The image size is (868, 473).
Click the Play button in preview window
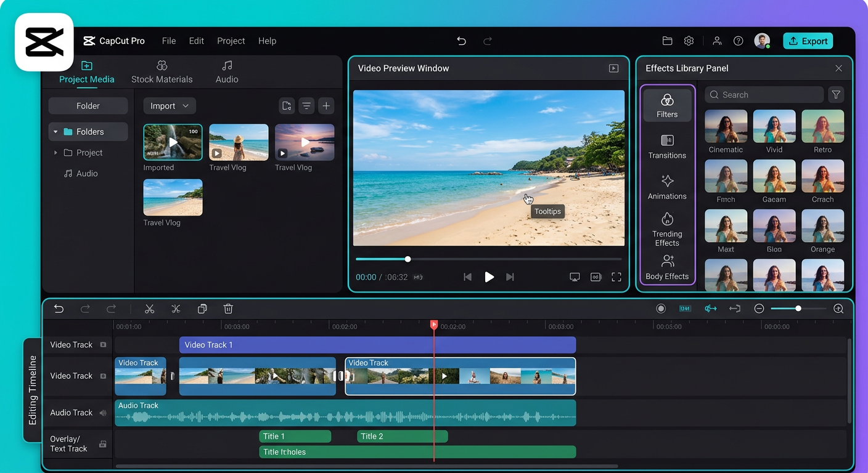pyautogui.click(x=489, y=277)
